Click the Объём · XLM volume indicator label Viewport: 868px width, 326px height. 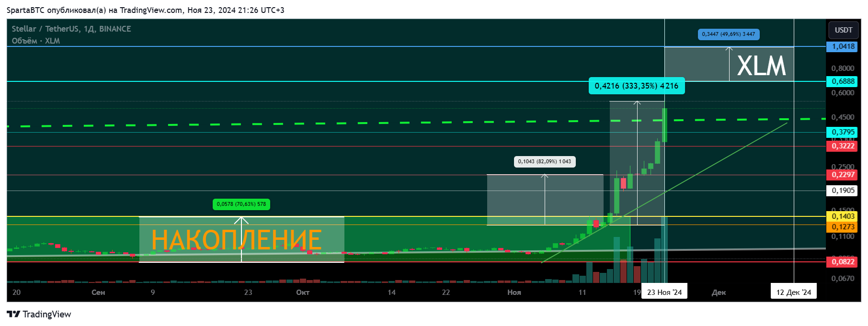[x=36, y=41]
